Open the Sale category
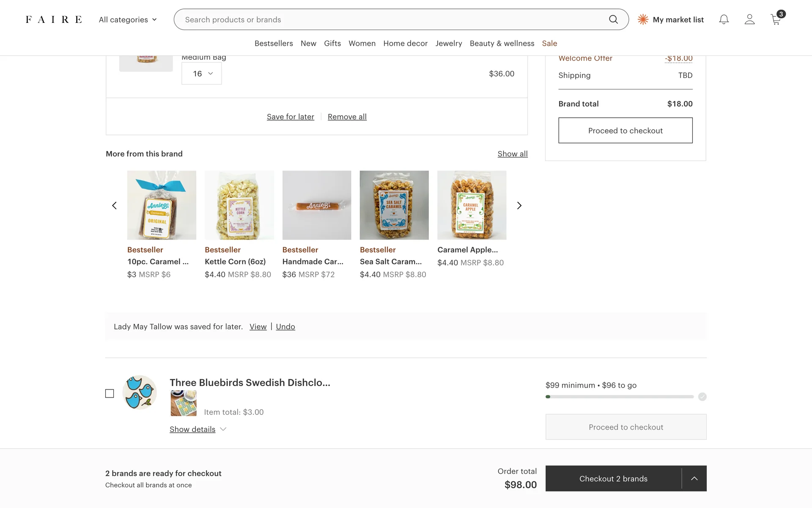812x508 pixels. (x=549, y=43)
